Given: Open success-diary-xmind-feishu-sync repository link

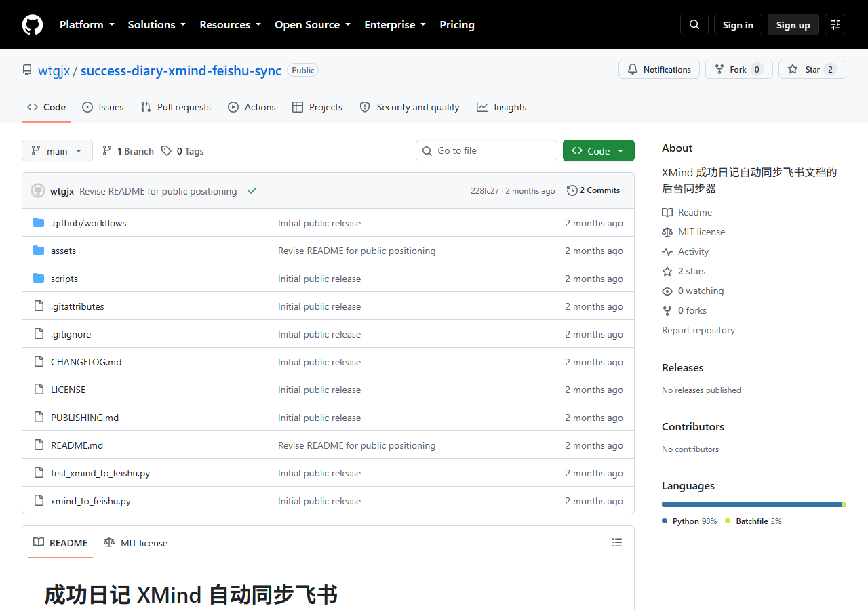Looking at the screenshot, I should pos(181,70).
